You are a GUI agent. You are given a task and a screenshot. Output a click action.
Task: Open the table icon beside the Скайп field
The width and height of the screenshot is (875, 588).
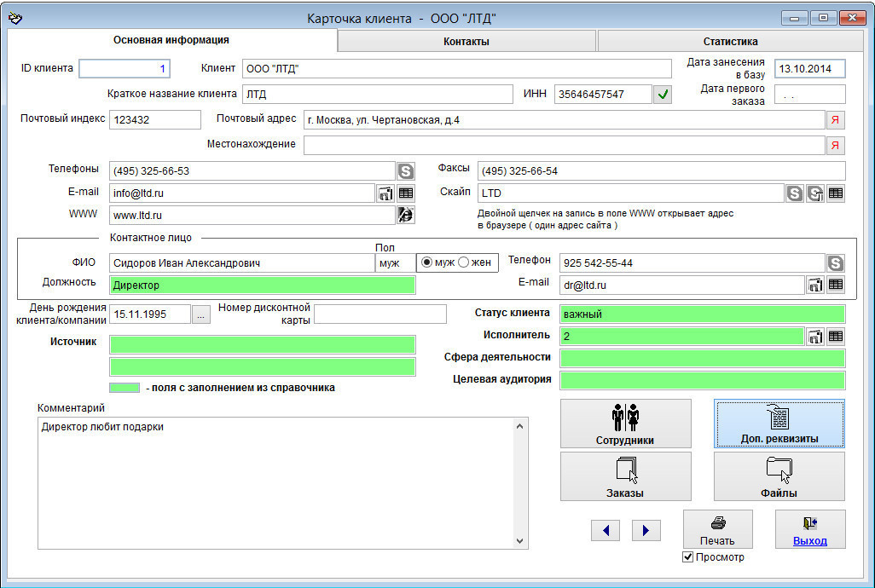pos(836,193)
